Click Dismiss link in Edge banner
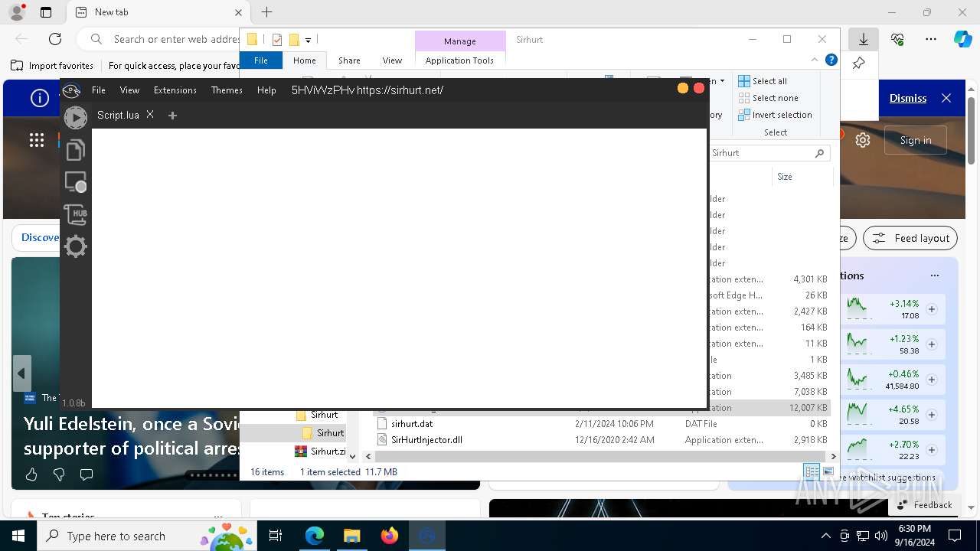Image resolution: width=980 pixels, height=551 pixels. click(x=908, y=98)
